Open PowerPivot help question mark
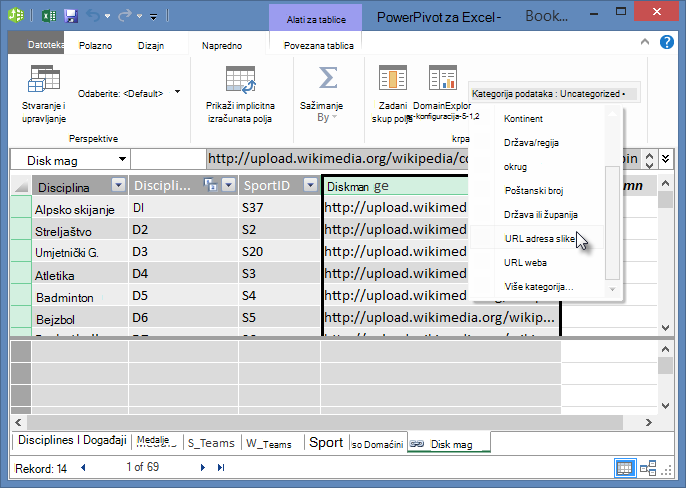Image resolution: width=686 pixels, height=488 pixels. [667, 42]
